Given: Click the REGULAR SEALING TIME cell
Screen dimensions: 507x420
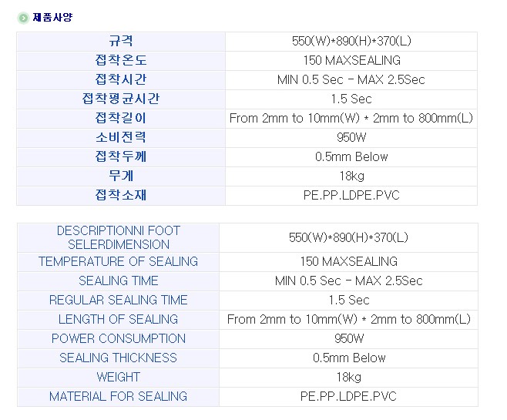Looking at the screenshot, I should point(119,301).
